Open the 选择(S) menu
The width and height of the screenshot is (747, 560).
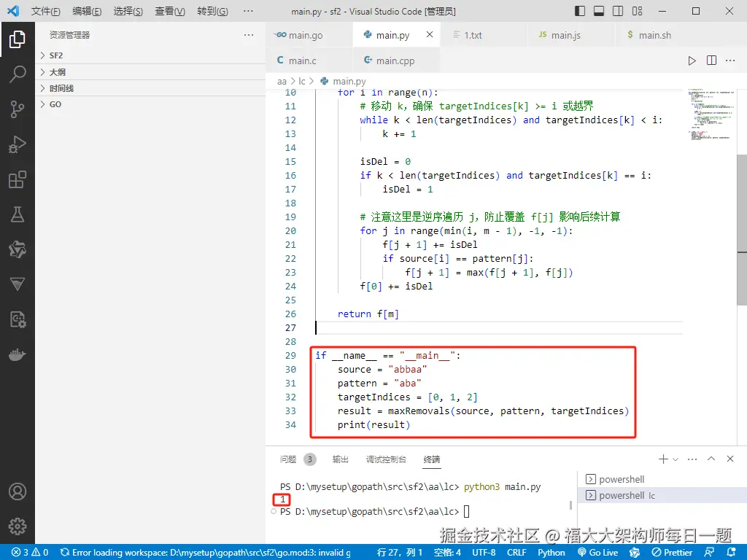tap(128, 11)
